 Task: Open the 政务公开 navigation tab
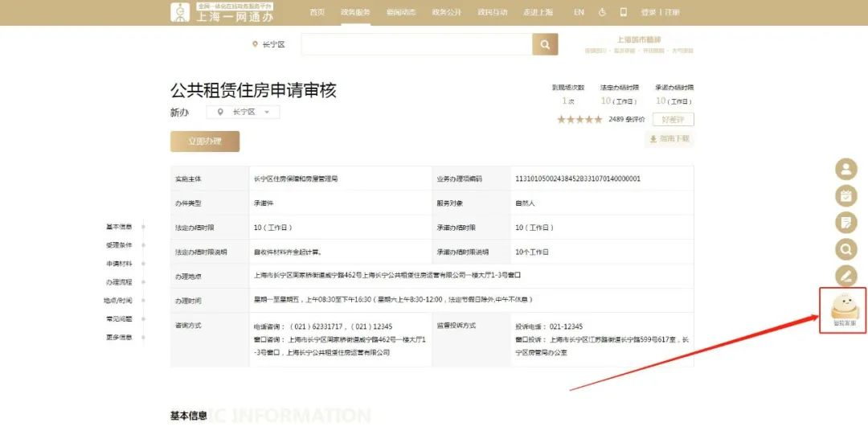click(447, 12)
